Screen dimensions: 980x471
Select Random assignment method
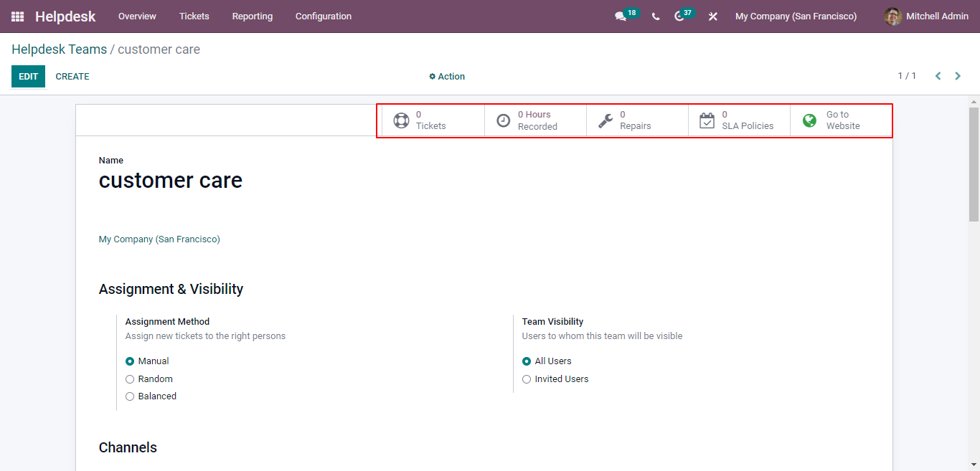130,379
